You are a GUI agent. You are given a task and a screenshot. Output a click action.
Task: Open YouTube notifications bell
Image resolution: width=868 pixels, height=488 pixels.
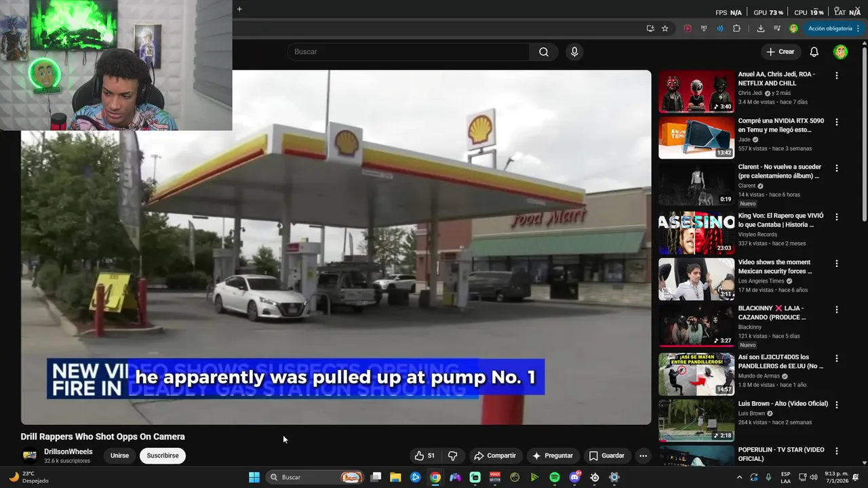tap(814, 52)
